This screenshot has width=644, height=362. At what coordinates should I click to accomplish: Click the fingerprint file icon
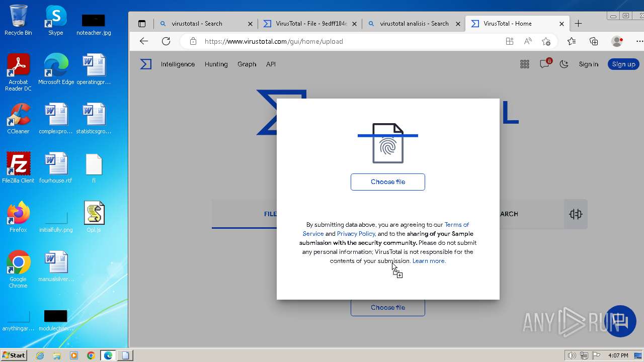(388, 143)
